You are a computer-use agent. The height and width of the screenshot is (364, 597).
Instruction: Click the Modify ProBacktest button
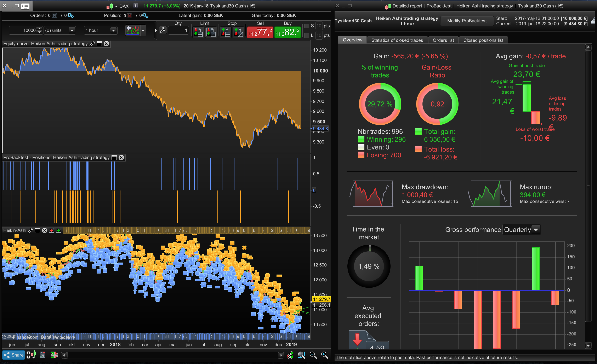pyautogui.click(x=467, y=21)
